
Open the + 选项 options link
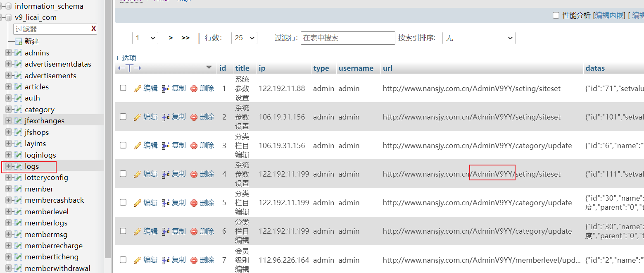pos(126,58)
